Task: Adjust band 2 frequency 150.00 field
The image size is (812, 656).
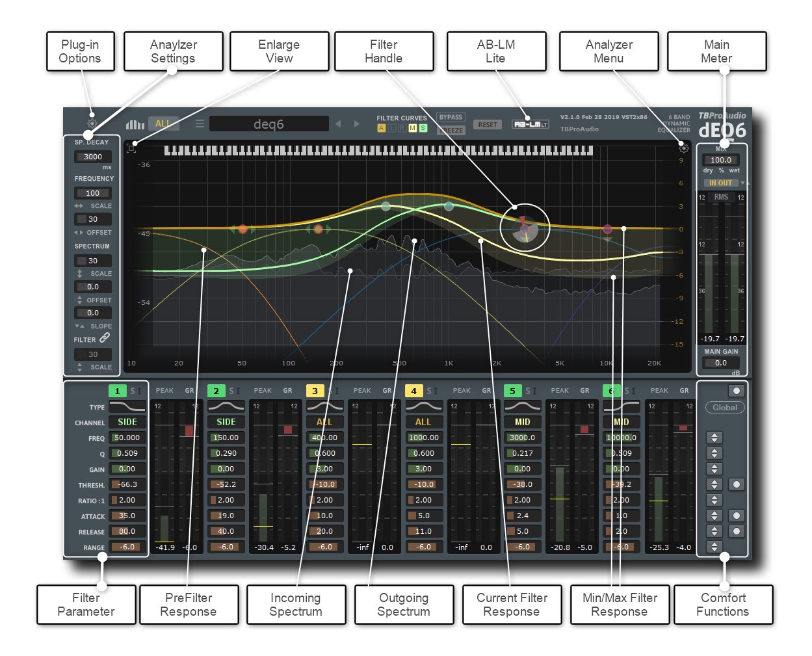Action: (226, 438)
